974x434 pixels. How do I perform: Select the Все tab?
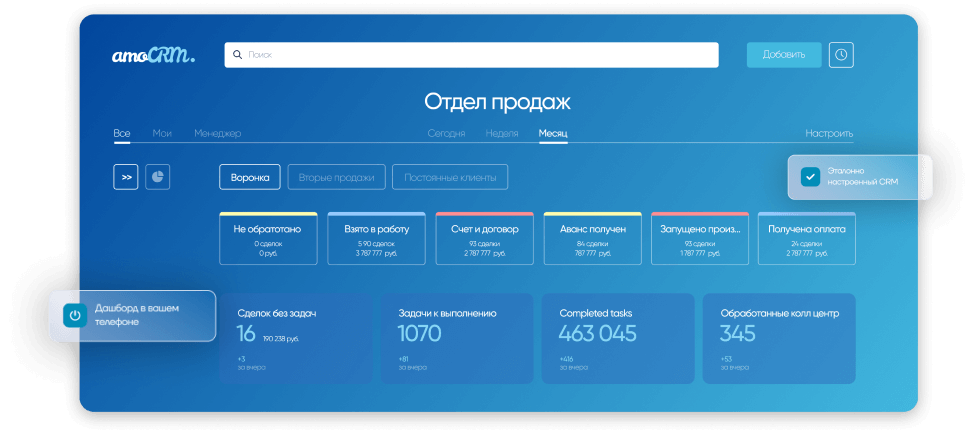point(122,133)
